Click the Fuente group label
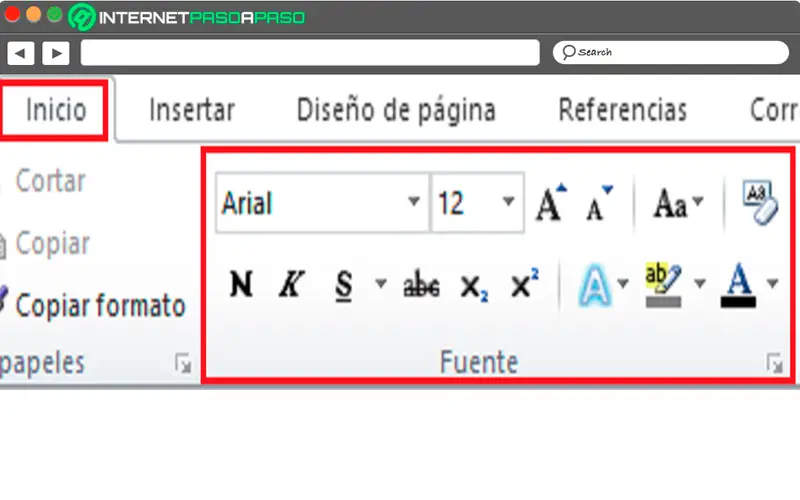The image size is (800, 500). (479, 362)
